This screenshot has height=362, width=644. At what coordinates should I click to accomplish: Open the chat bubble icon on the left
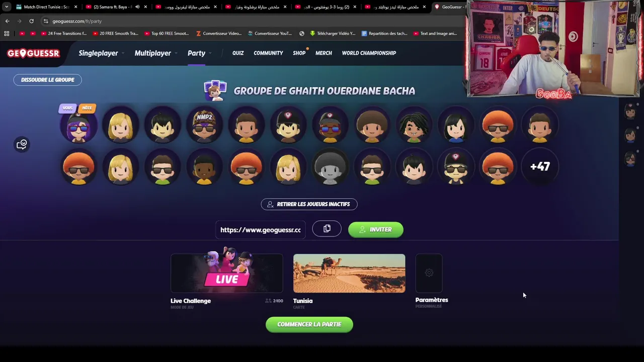(22, 145)
